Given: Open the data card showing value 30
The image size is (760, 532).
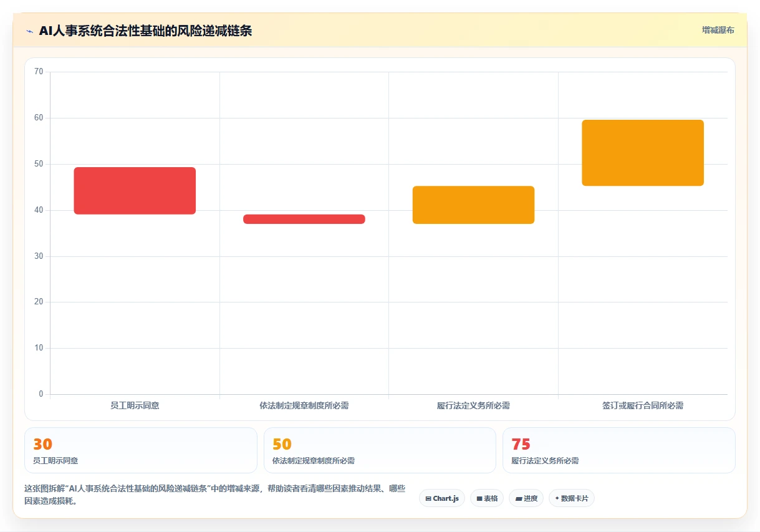Looking at the screenshot, I should point(141,450).
